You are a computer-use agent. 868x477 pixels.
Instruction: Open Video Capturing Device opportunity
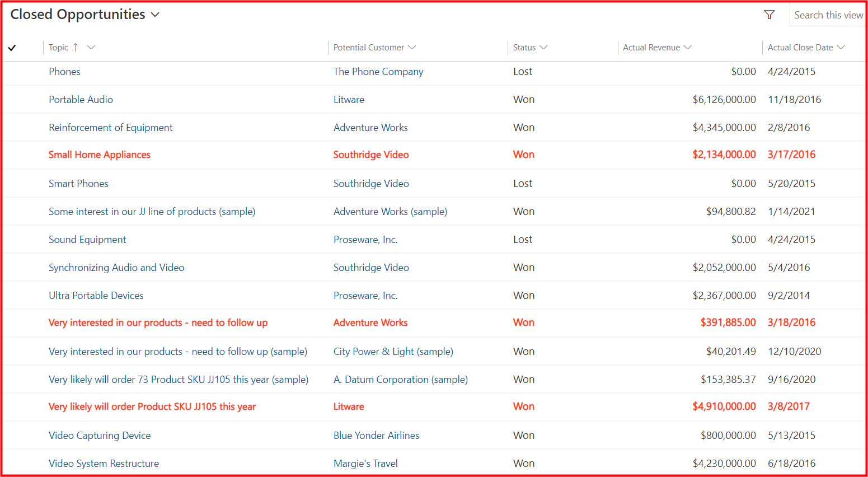coord(100,436)
